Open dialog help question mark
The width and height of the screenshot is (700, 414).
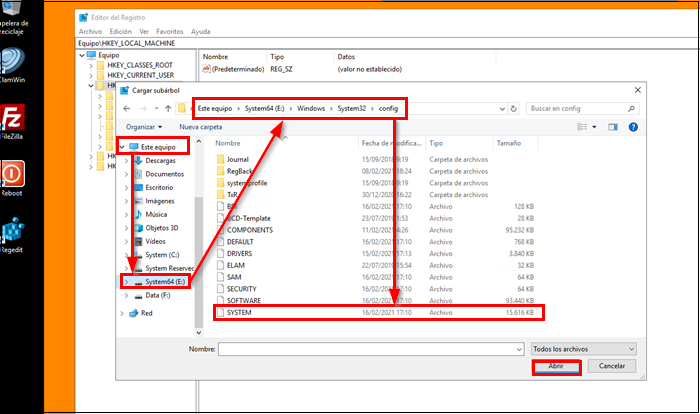[x=633, y=127]
